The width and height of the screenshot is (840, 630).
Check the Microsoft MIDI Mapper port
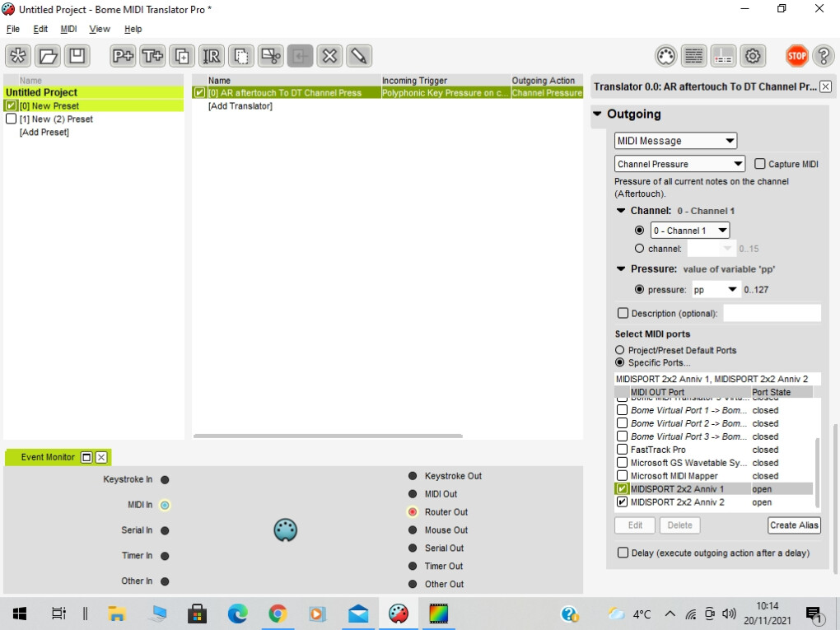pos(622,476)
